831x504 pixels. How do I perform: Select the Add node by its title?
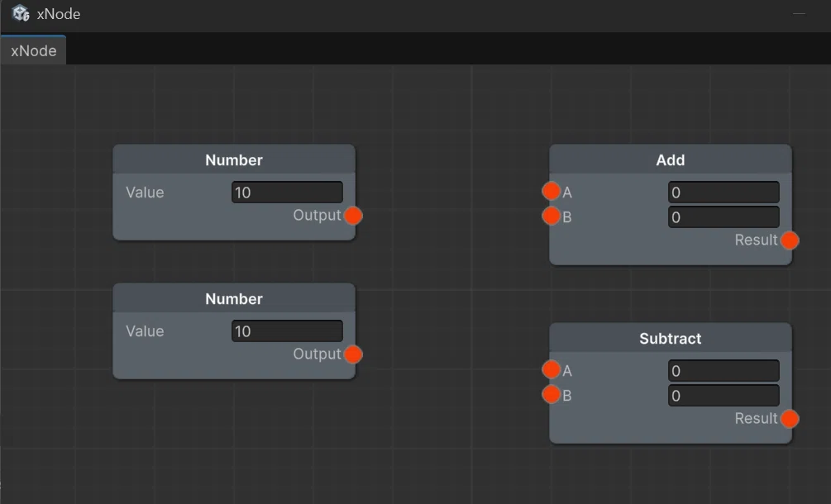click(x=671, y=160)
